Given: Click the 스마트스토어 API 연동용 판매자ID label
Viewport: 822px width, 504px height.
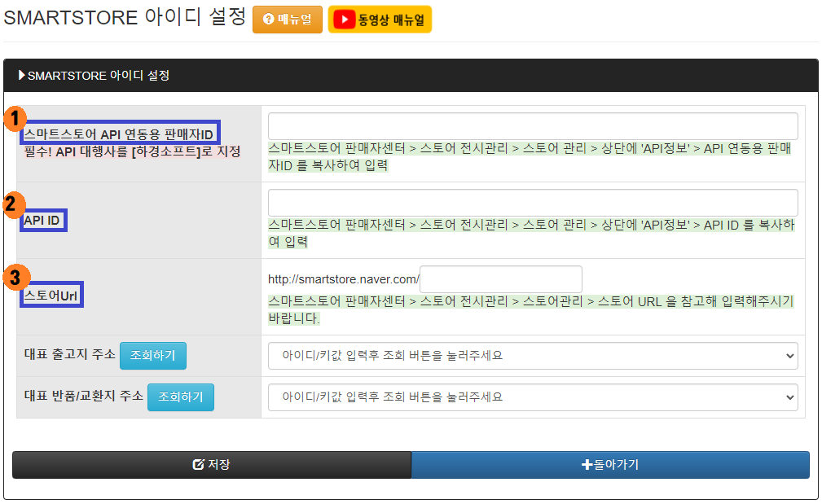Looking at the screenshot, I should pyautogui.click(x=119, y=134).
